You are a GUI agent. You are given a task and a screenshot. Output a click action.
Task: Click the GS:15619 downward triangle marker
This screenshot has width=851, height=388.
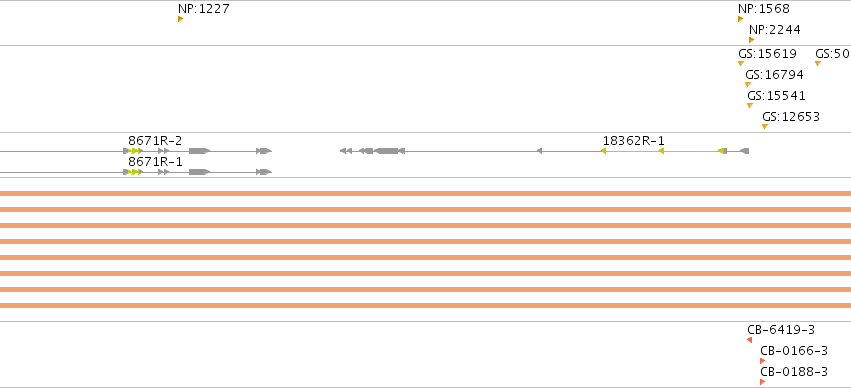pos(741,63)
